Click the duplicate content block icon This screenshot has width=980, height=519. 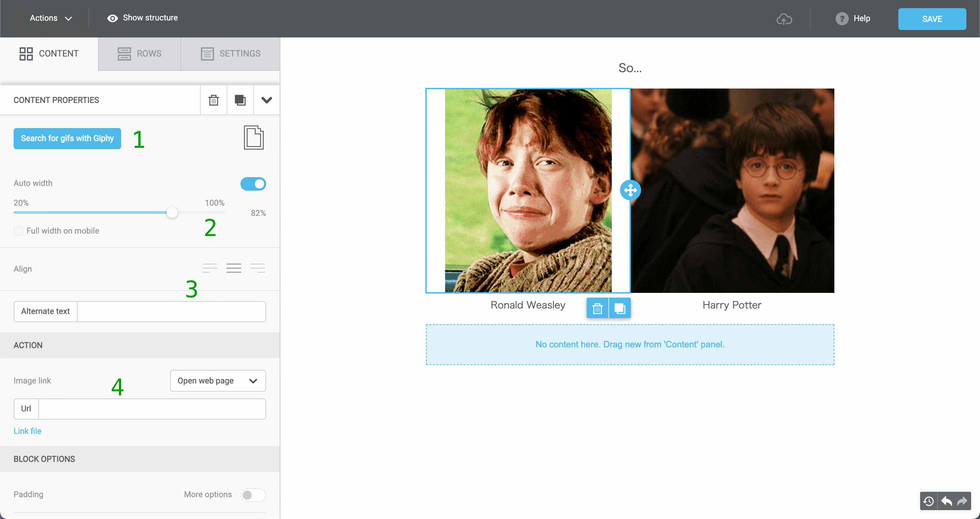coord(240,100)
